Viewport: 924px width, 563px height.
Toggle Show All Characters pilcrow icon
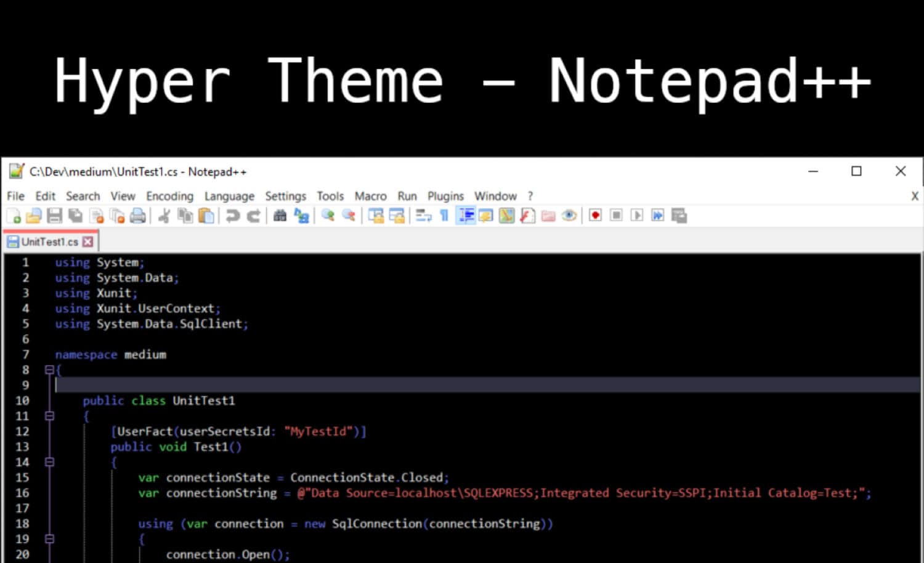point(444,216)
